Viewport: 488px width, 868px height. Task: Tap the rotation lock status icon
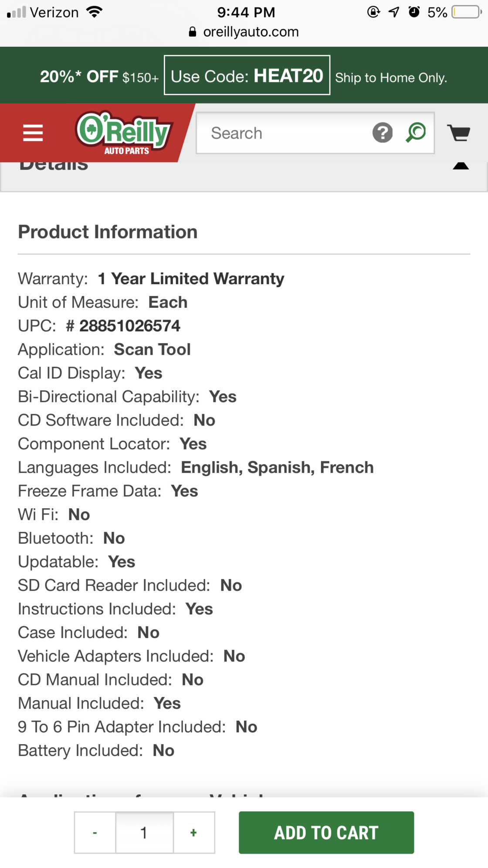point(373,12)
